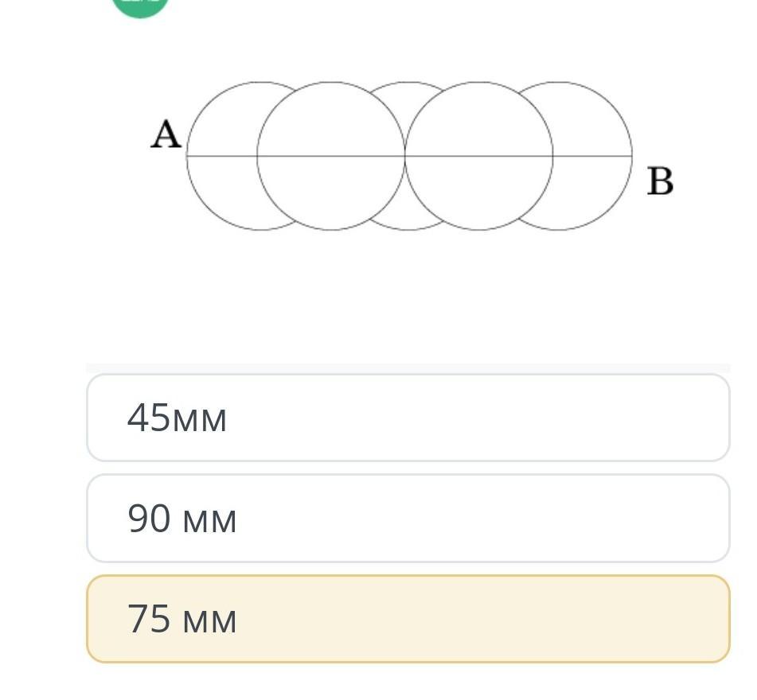Pick the highlighted 75 мм answer
This screenshot has width=757, height=700.
pos(408,619)
